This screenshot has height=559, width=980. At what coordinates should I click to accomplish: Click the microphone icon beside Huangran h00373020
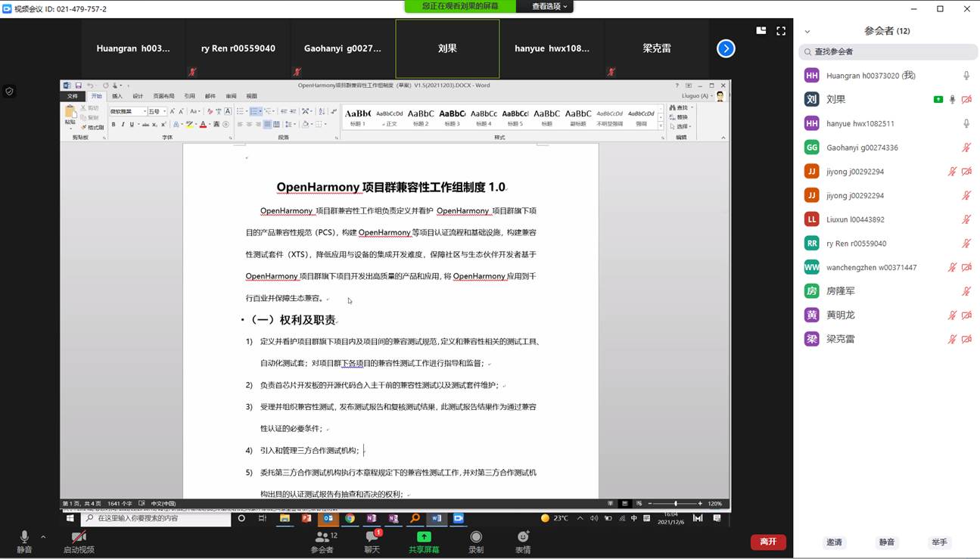point(966,76)
